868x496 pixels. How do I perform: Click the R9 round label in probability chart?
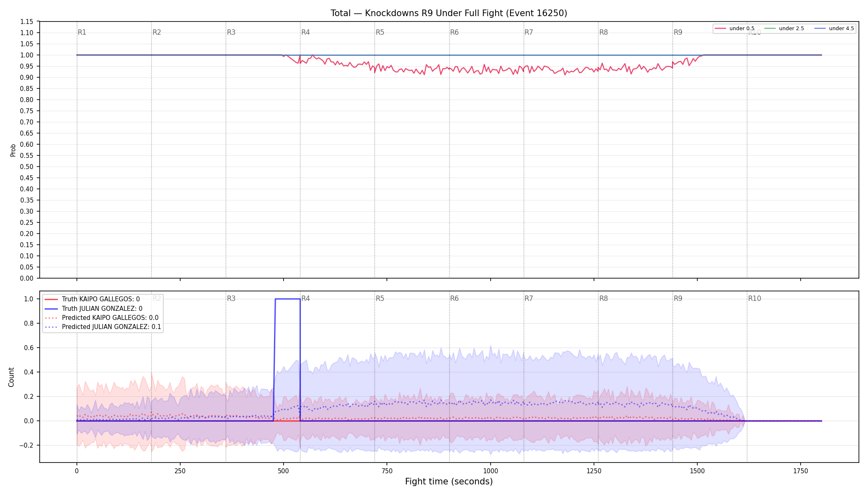[678, 32]
